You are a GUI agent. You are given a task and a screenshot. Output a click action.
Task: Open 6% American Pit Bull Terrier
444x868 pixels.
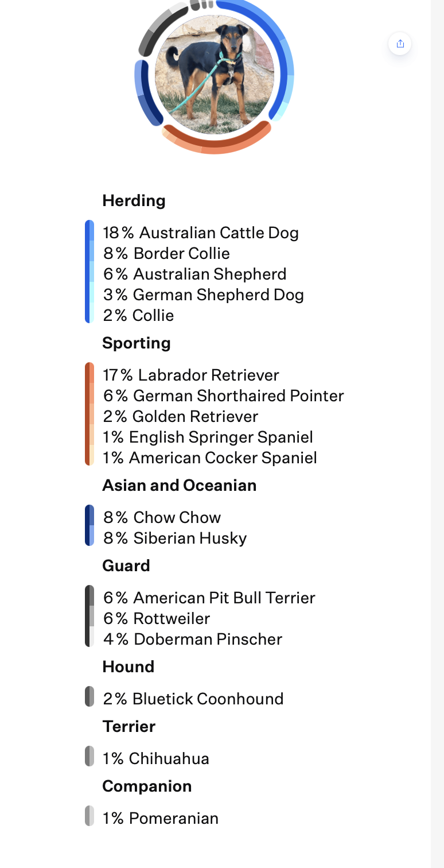(x=209, y=598)
